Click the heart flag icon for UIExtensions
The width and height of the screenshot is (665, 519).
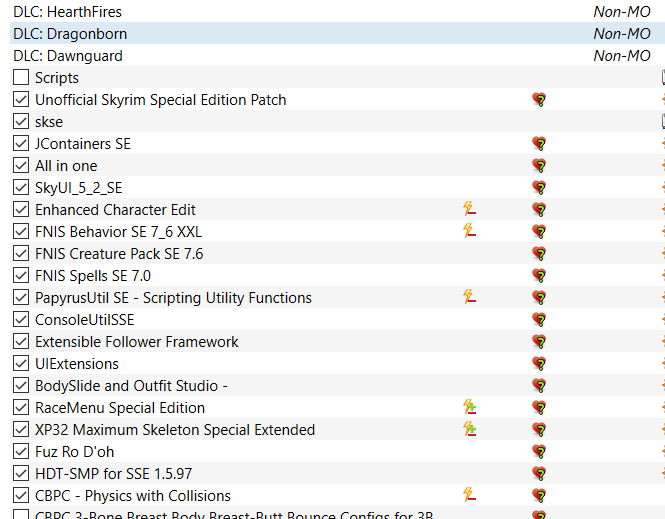pyautogui.click(x=539, y=364)
